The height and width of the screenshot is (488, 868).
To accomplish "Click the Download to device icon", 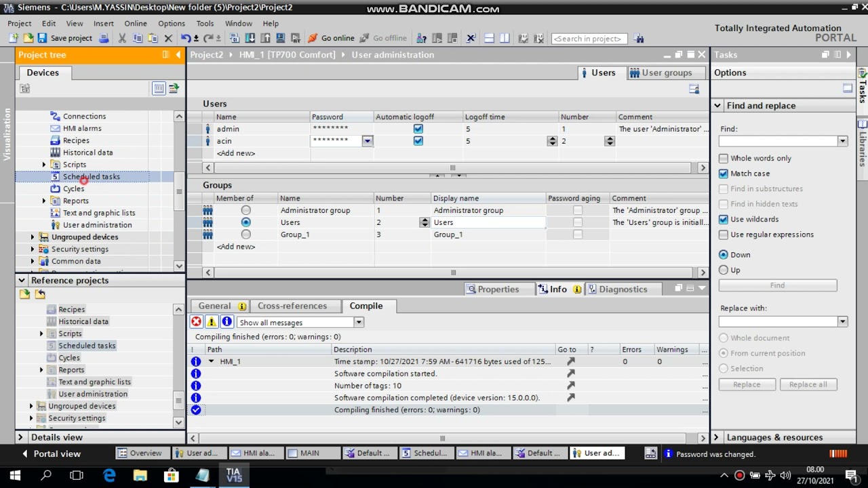I will pos(250,39).
